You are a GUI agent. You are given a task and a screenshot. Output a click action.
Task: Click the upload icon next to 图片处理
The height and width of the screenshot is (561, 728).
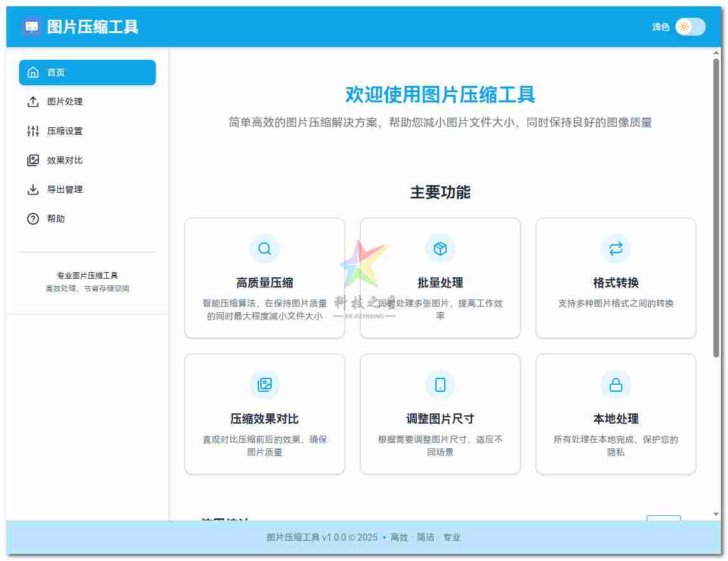point(33,101)
